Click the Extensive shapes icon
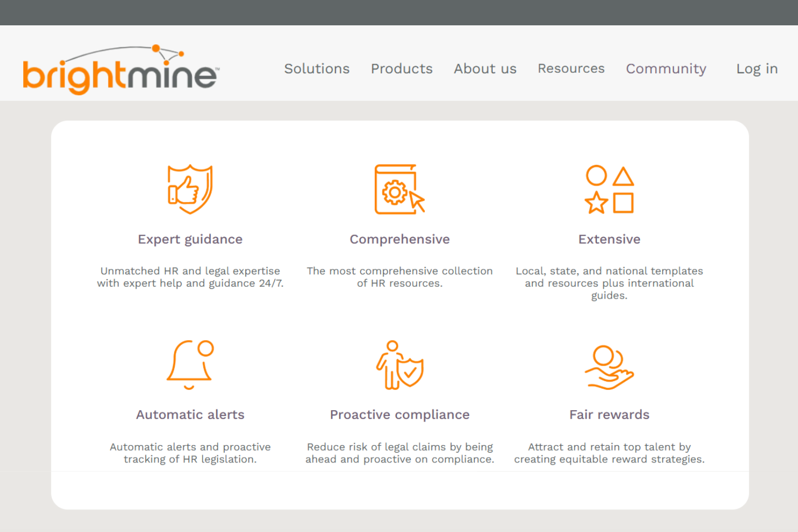The height and width of the screenshot is (532, 798). [609, 190]
